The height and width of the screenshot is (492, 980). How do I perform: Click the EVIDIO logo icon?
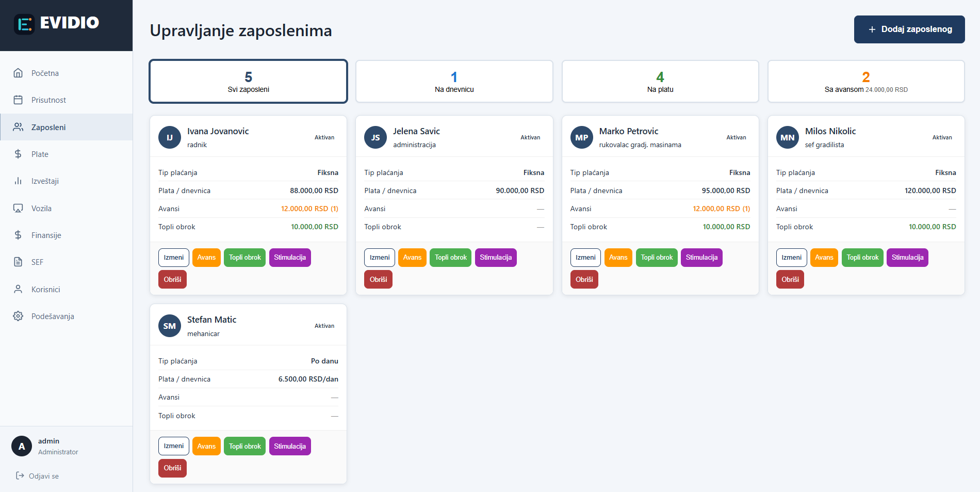[x=23, y=23]
